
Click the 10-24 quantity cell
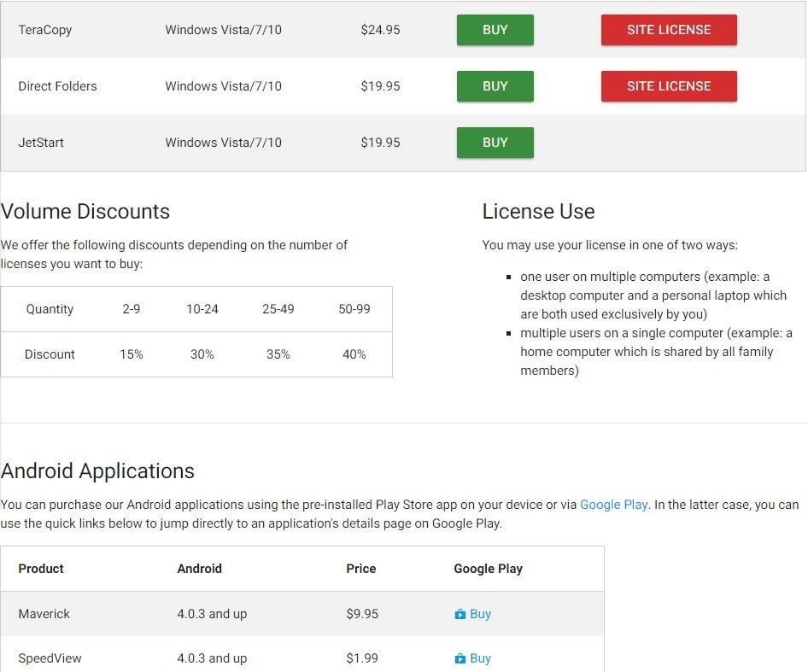pos(202,309)
